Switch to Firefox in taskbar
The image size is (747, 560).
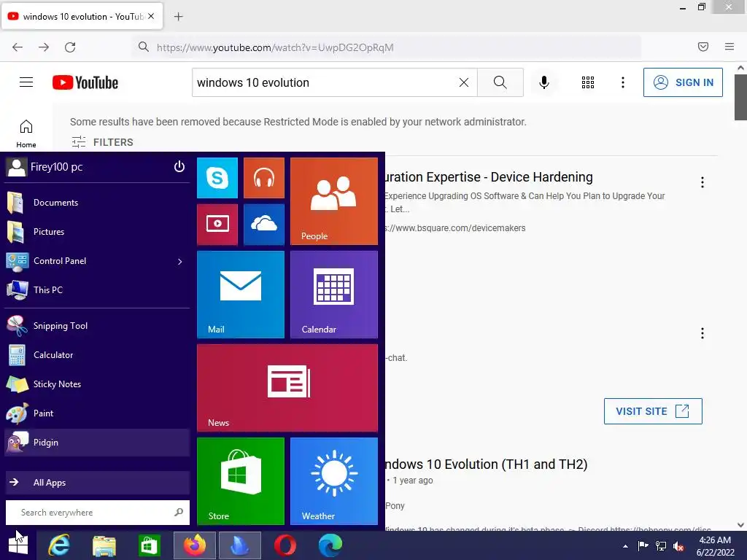pyautogui.click(x=194, y=545)
